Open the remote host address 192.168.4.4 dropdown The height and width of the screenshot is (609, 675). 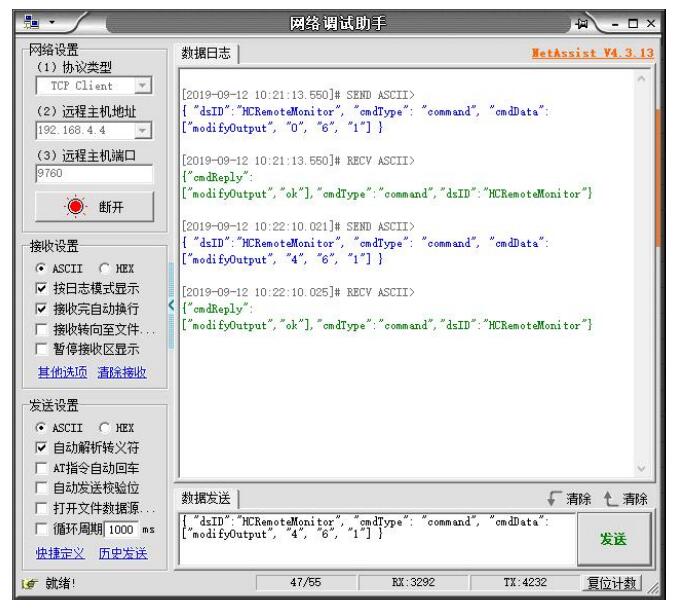(x=142, y=130)
